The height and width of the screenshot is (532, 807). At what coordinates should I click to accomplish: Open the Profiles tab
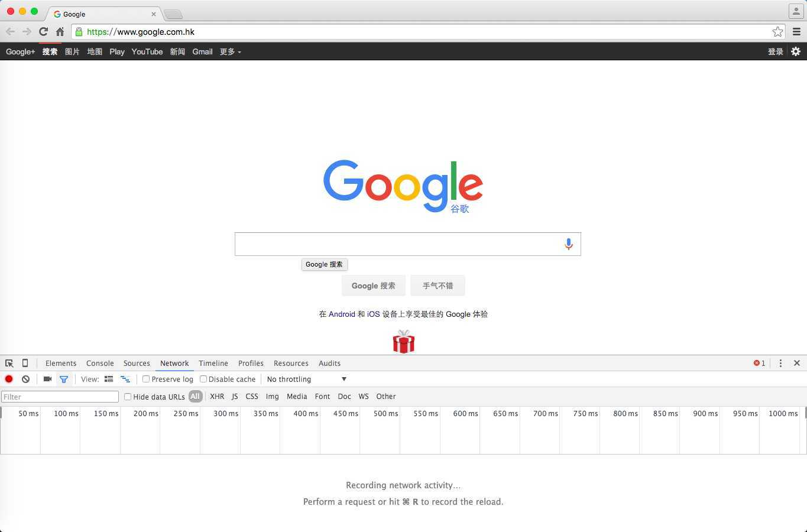point(251,363)
